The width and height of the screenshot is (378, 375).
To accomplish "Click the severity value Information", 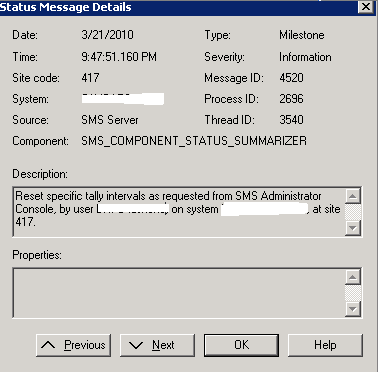I will coord(305,57).
